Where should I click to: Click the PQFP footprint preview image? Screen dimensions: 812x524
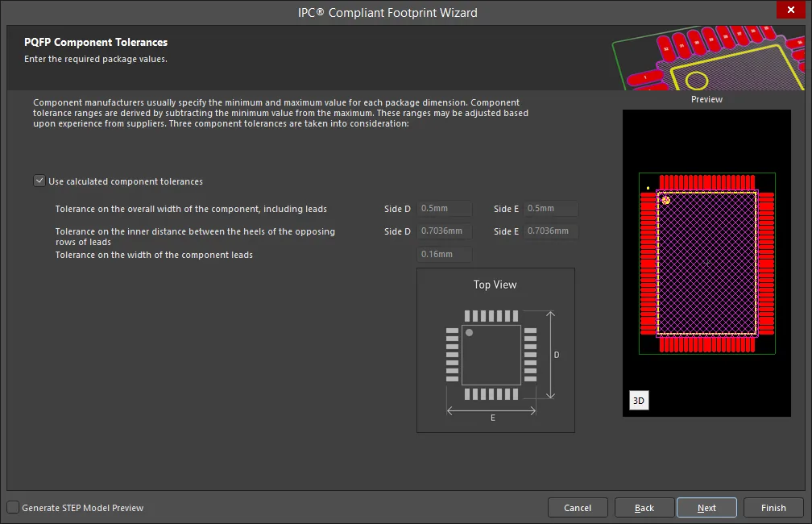(x=707, y=264)
